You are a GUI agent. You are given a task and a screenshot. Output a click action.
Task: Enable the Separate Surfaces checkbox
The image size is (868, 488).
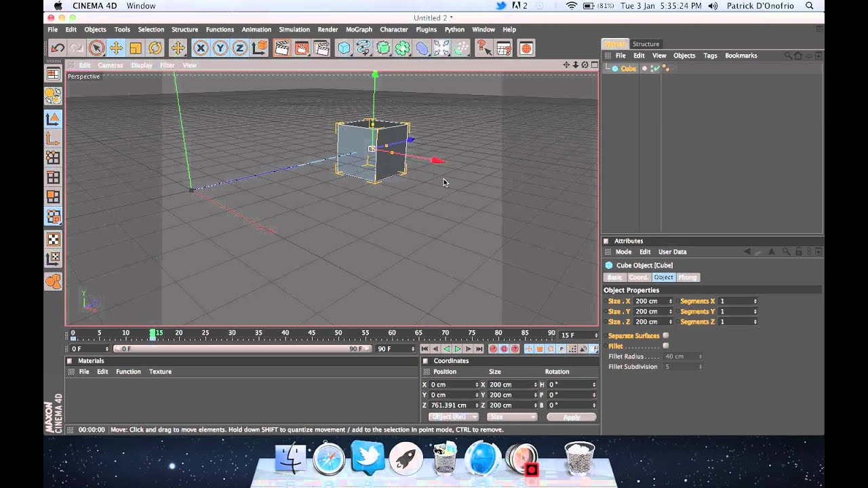coord(666,335)
